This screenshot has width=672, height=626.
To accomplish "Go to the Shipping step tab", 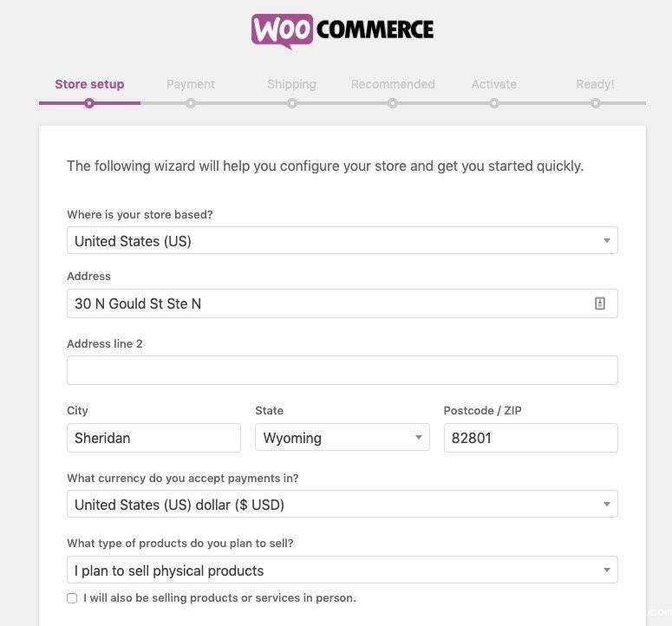I will coord(291,84).
